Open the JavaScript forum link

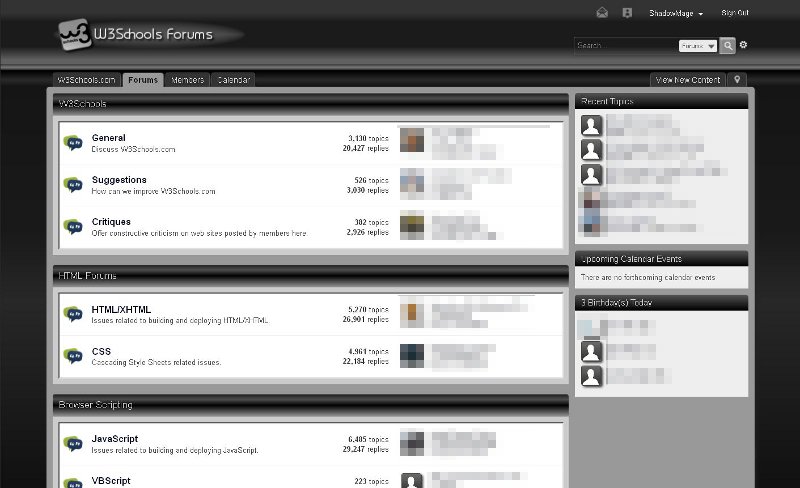pos(115,439)
